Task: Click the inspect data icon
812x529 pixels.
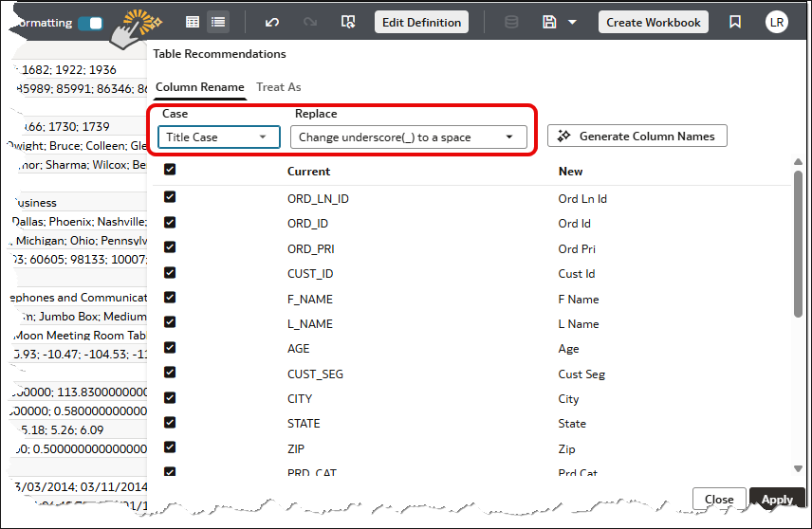Action: (x=348, y=22)
